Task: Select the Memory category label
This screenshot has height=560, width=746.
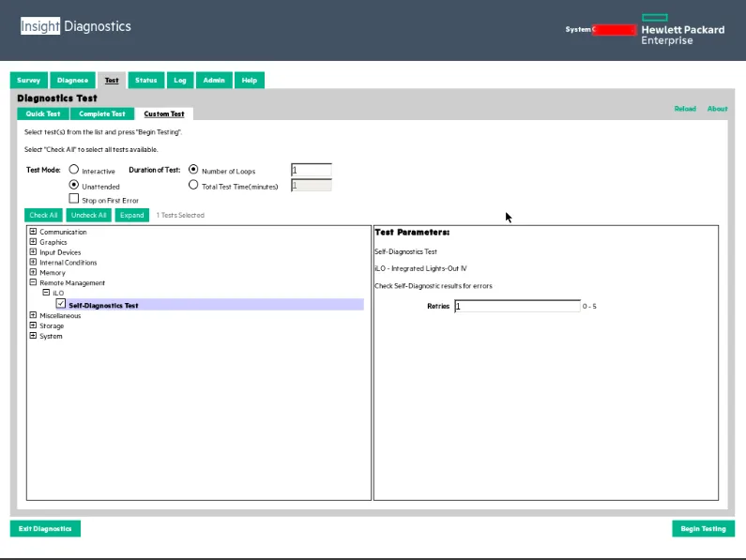Action: [53, 273]
